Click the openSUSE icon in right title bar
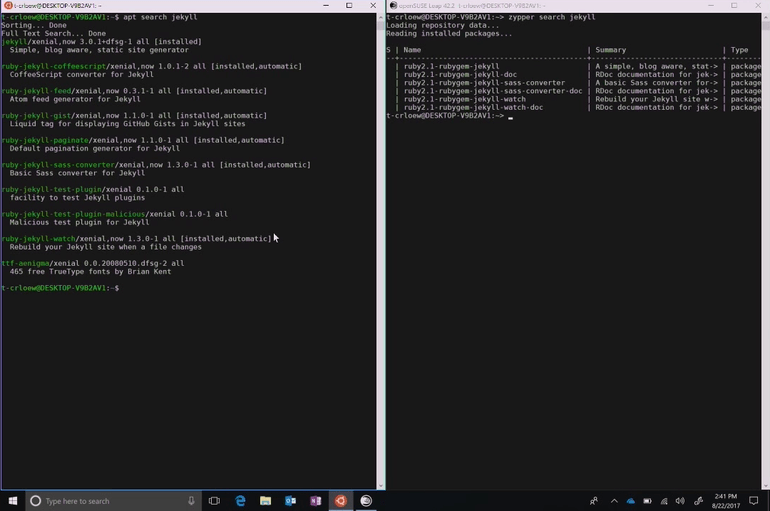770x511 pixels. [394, 5]
